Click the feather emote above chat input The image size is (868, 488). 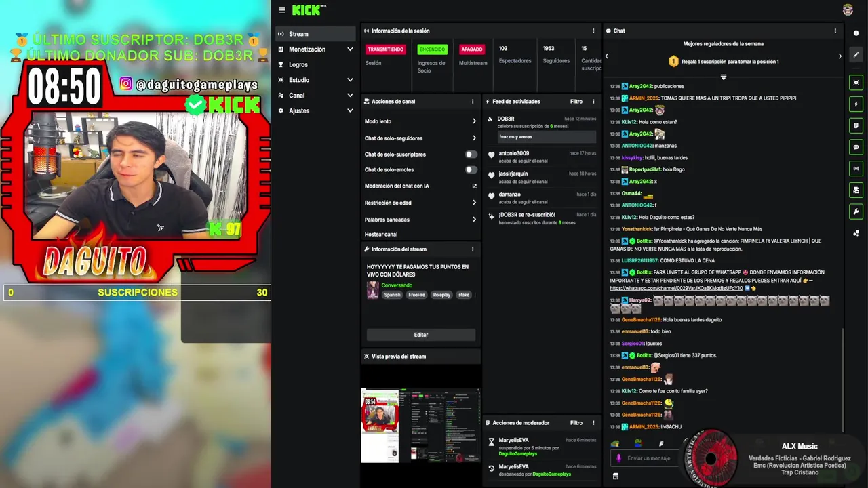click(661, 444)
